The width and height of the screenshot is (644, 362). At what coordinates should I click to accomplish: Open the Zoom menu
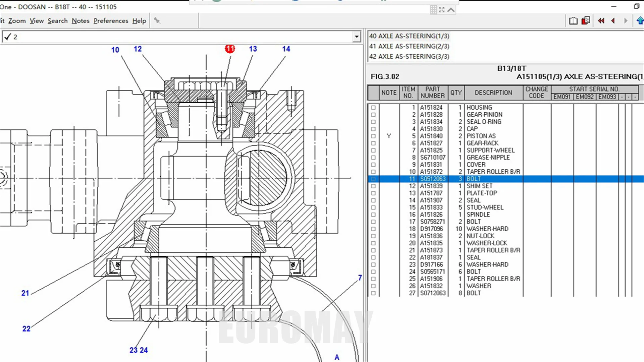[x=17, y=21]
